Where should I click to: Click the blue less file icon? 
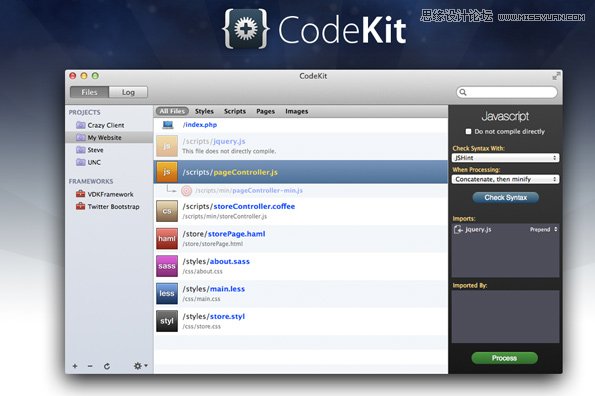[x=167, y=294]
